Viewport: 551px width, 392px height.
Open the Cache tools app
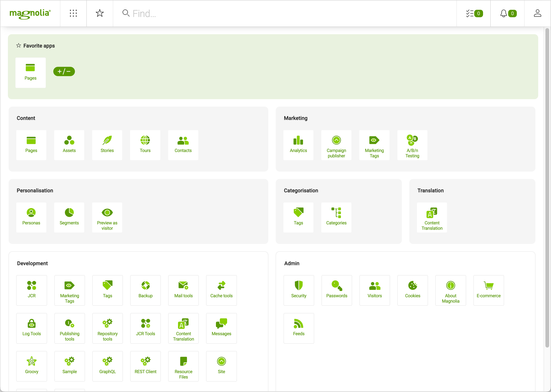click(x=222, y=290)
